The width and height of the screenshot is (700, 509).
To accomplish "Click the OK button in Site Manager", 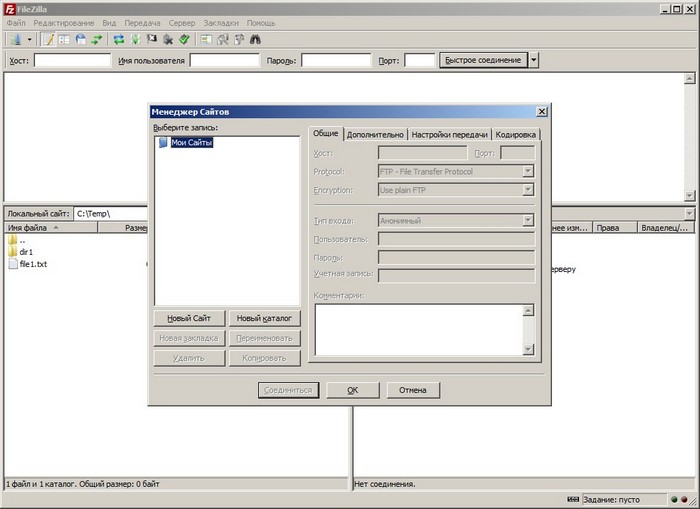I will pyautogui.click(x=353, y=390).
